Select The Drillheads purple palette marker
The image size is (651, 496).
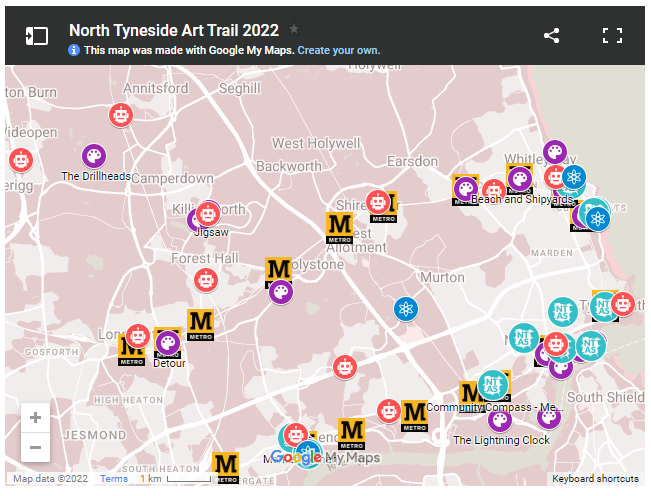[94, 156]
